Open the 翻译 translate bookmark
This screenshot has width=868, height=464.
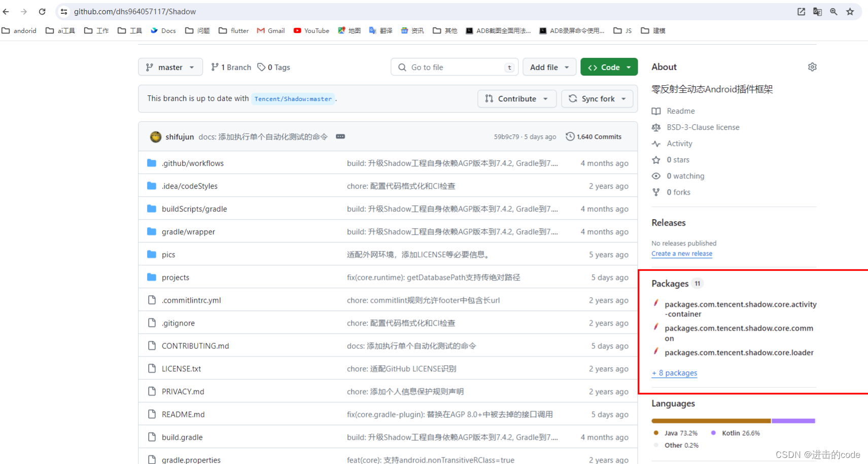coord(381,30)
